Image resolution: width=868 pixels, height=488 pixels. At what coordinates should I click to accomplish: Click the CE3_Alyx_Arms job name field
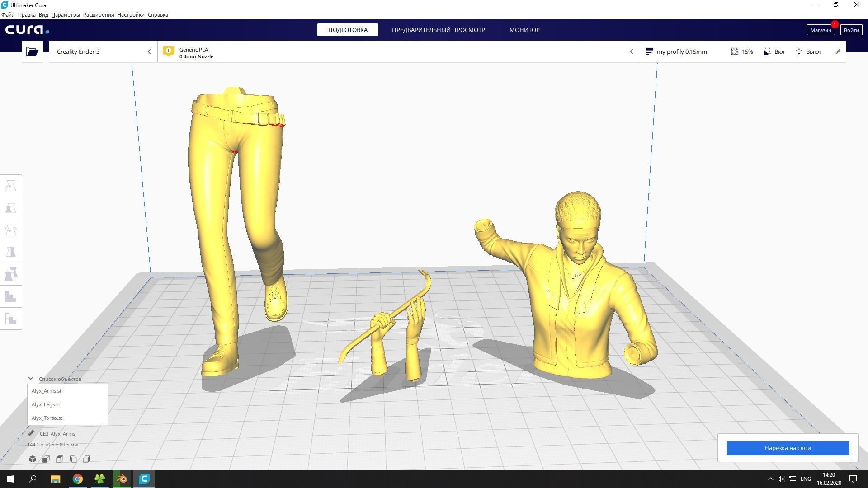click(57, 434)
